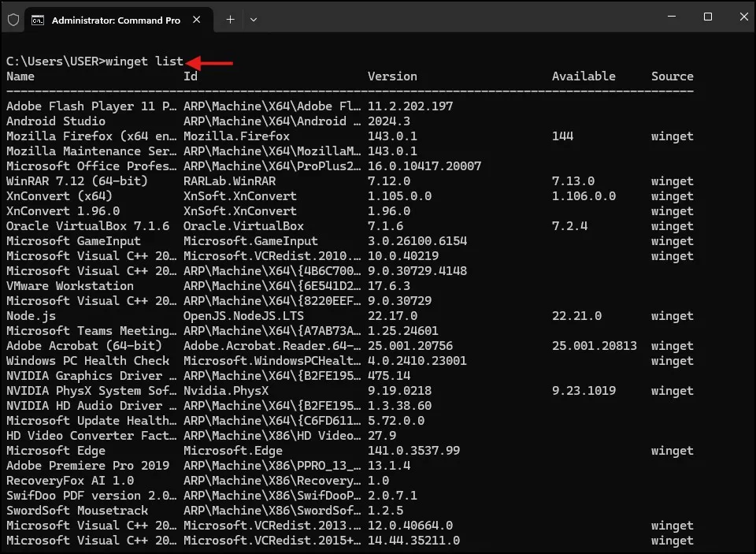
Task: Click the 'Id' column header
Action: coord(191,76)
